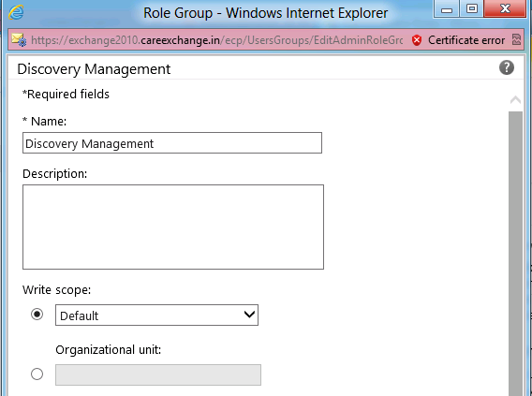
Task: Click the envelope favicon in address bar
Action: coord(19,40)
